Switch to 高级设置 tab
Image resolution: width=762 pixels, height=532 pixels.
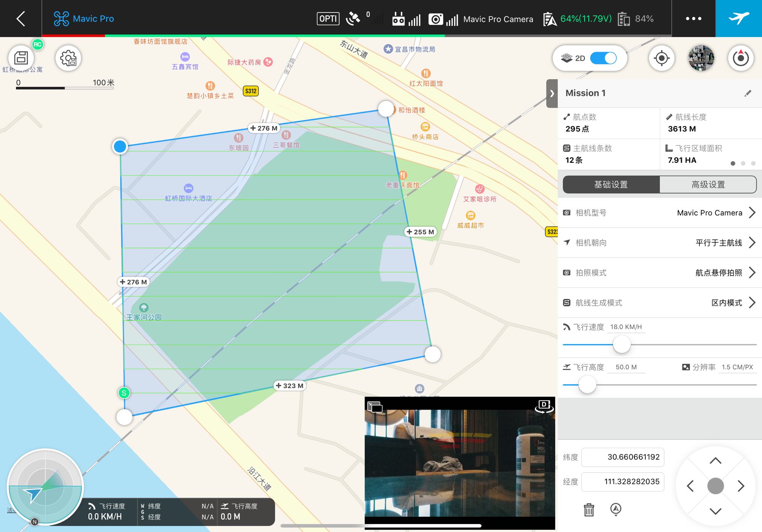(x=708, y=184)
